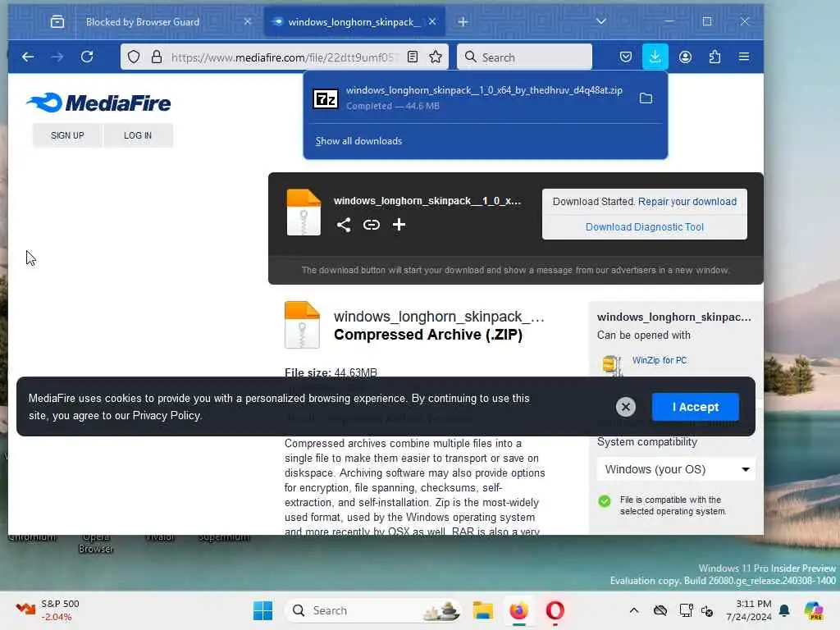Click the plus icon to save file

(x=399, y=225)
